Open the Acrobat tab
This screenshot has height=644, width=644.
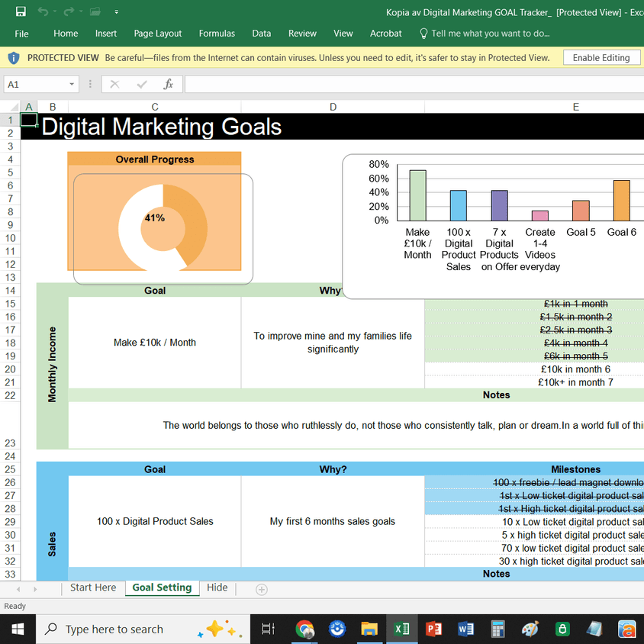pos(385,34)
